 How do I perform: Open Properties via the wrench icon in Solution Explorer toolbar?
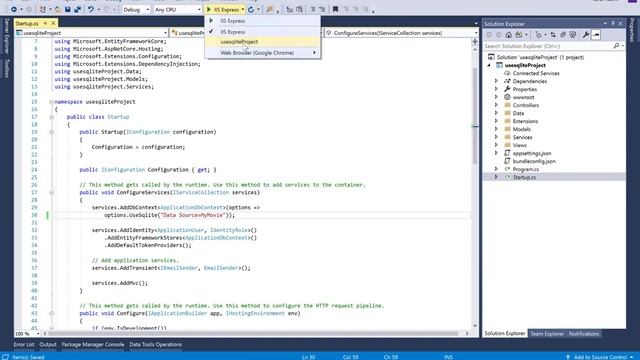(586, 35)
